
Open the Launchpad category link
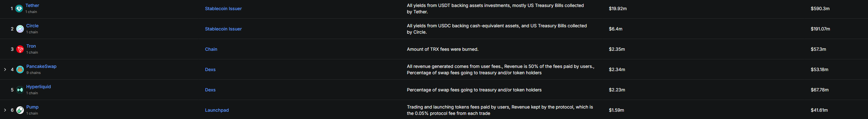(217, 110)
